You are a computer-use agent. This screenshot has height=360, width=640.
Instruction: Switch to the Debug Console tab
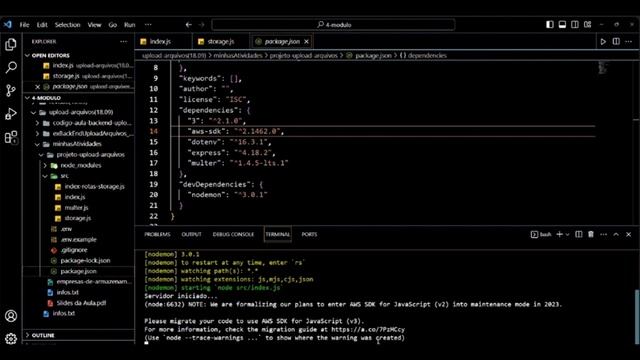point(233,234)
